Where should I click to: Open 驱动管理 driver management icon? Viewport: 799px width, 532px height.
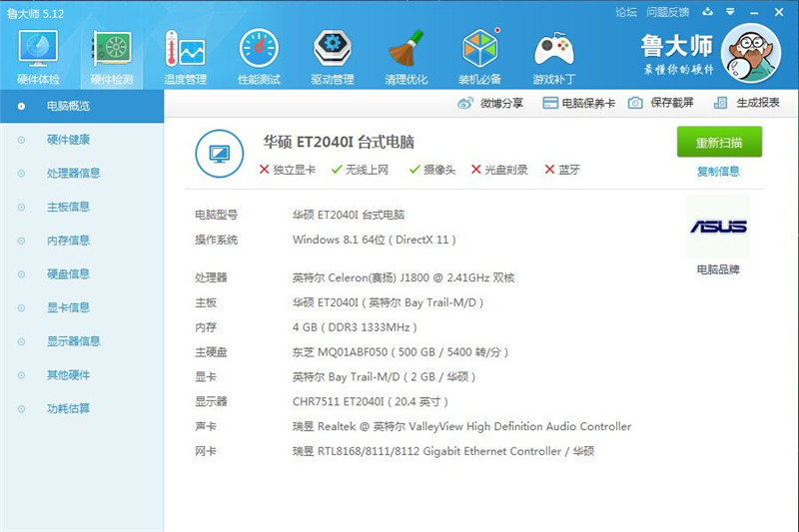point(333,49)
